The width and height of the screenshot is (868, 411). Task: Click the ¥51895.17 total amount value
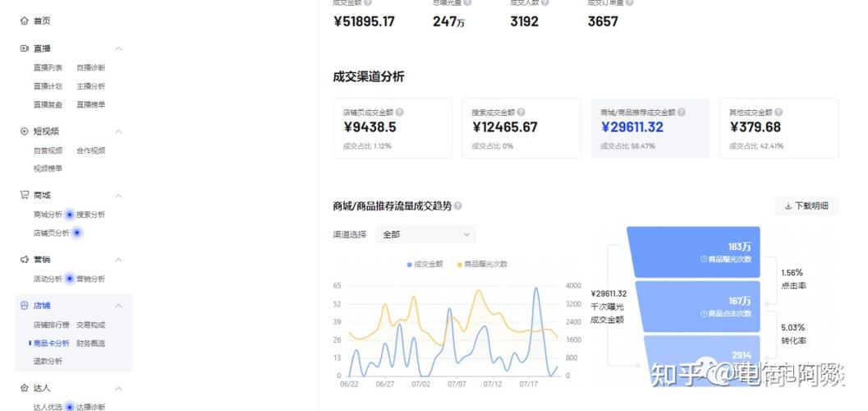click(x=365, y=21)
